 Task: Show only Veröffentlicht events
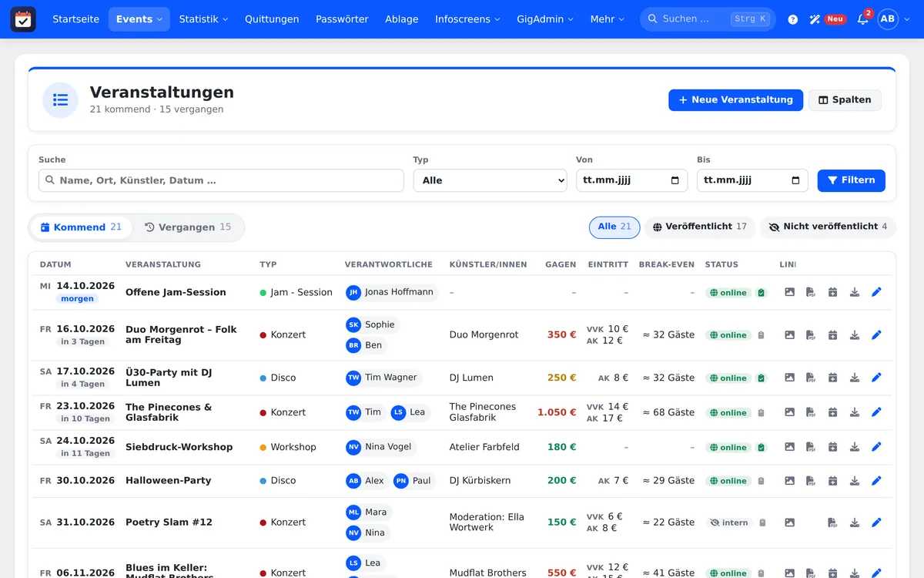tap(700, 227)
